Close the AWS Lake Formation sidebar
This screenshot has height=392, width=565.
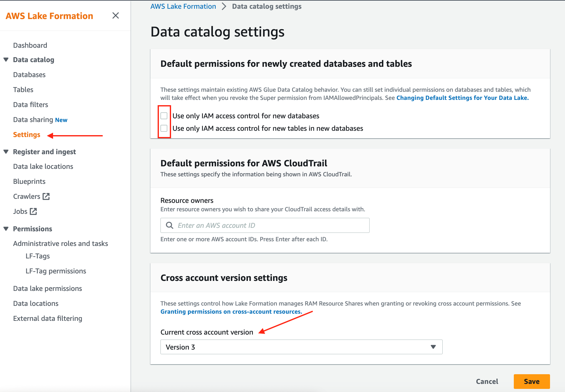[x=115, y=15]
